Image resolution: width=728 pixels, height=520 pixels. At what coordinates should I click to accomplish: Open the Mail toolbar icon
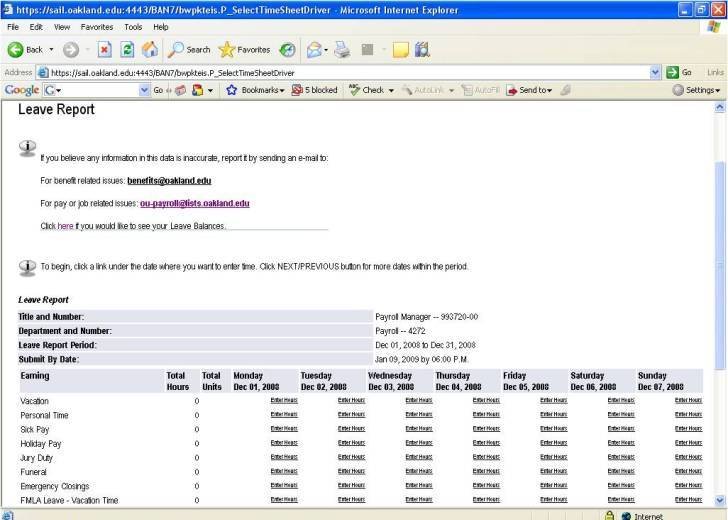tap(315, 49)
